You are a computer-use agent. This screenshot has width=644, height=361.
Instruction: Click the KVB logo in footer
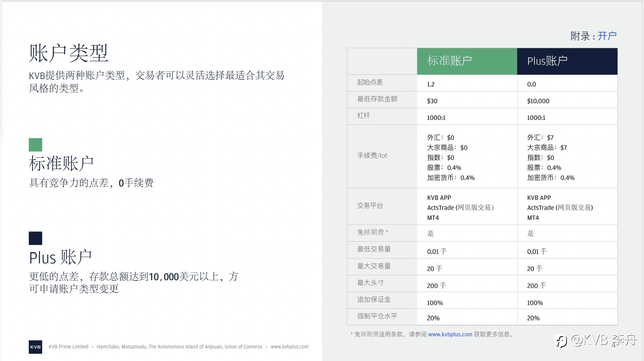pos(35,347)
